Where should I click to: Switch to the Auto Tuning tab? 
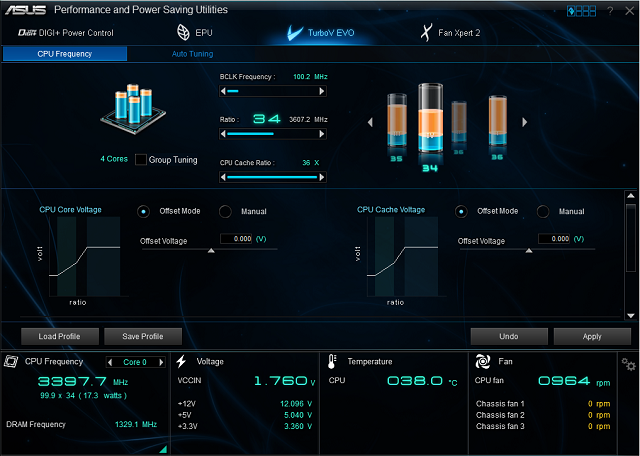click(x=192, y=54)
